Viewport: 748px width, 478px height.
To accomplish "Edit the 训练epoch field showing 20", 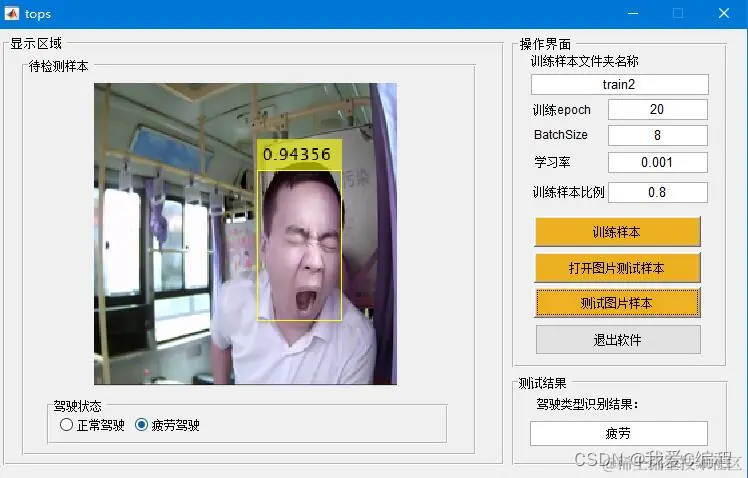I will click(x=657, y=109).
